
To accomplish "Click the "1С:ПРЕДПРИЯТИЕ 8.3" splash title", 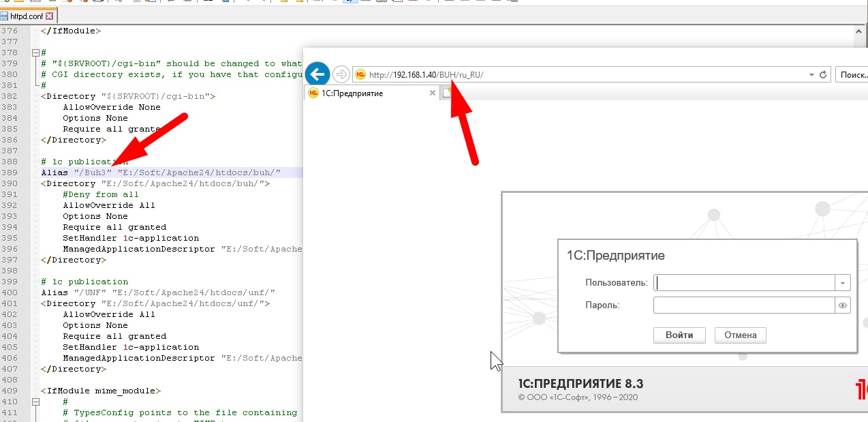I will click(x=580, y=382).
